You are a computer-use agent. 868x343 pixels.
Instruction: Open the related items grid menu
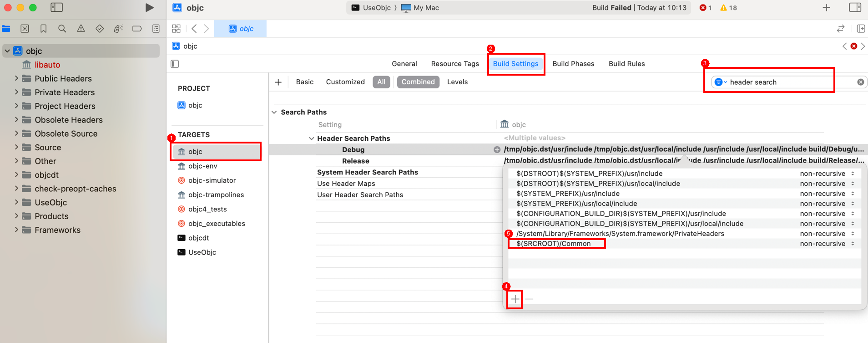[177, 29]
